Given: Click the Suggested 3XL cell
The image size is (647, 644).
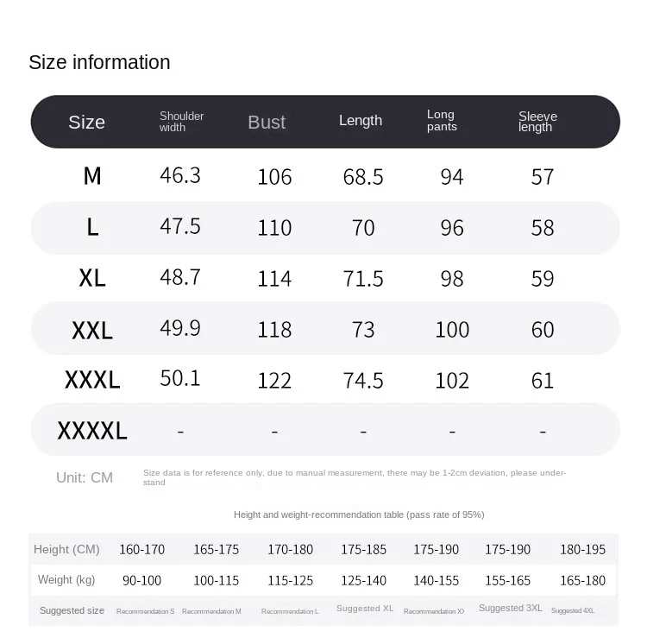Looking at the screenshot, I should click(x=510, y=608).
